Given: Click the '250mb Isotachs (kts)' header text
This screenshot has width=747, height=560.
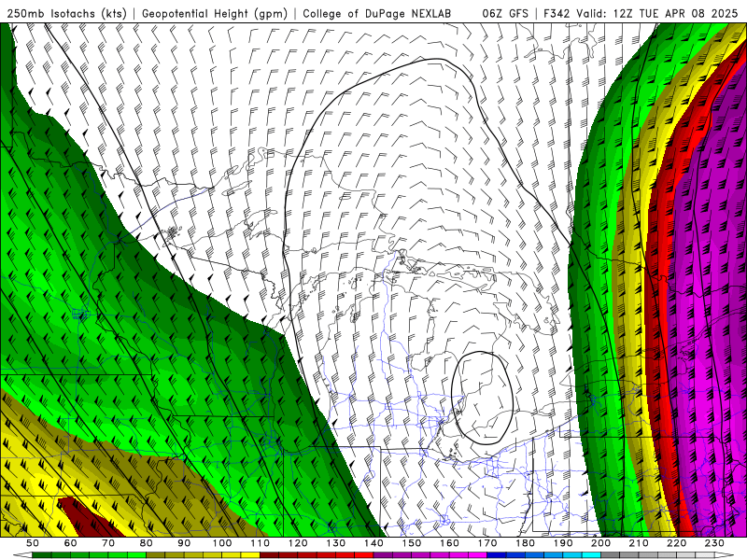Looking at the screenshot, I should pos(66,13).
